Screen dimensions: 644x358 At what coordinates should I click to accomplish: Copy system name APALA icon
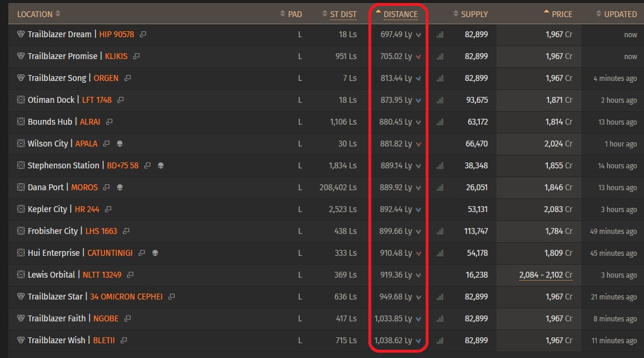point(106,144)
